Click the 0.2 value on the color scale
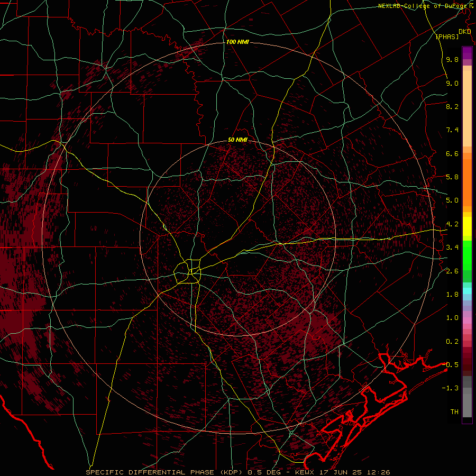The image size is (476, 476). tap(452, 342)
